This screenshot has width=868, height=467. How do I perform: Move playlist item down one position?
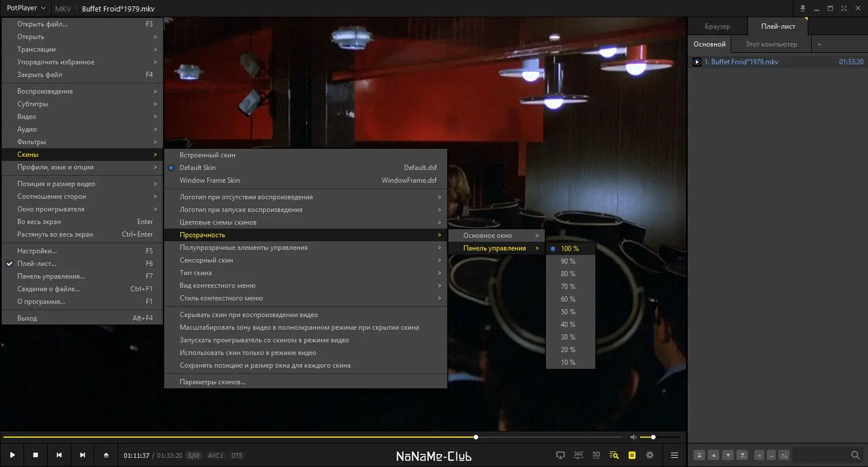[x=728, y=455]
